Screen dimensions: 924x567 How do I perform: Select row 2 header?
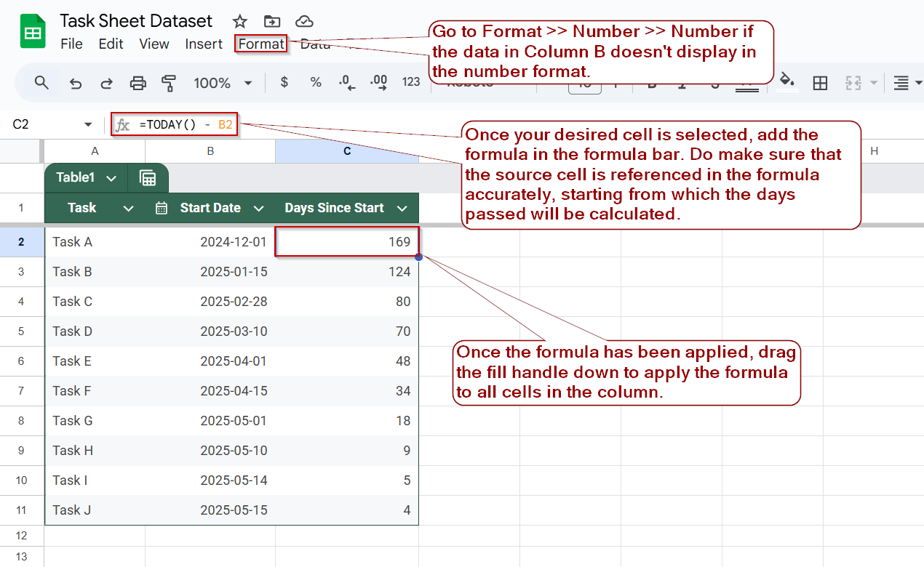click(22, 242)
